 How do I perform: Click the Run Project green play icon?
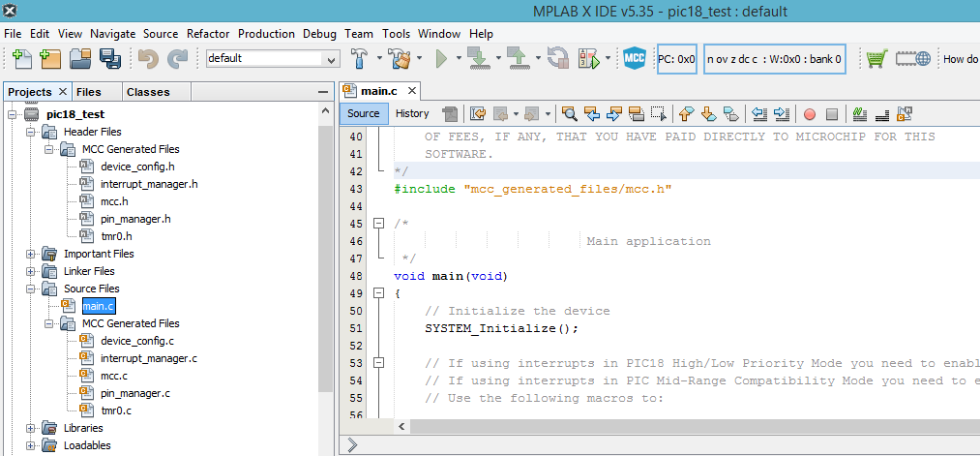tap(442, 59)
